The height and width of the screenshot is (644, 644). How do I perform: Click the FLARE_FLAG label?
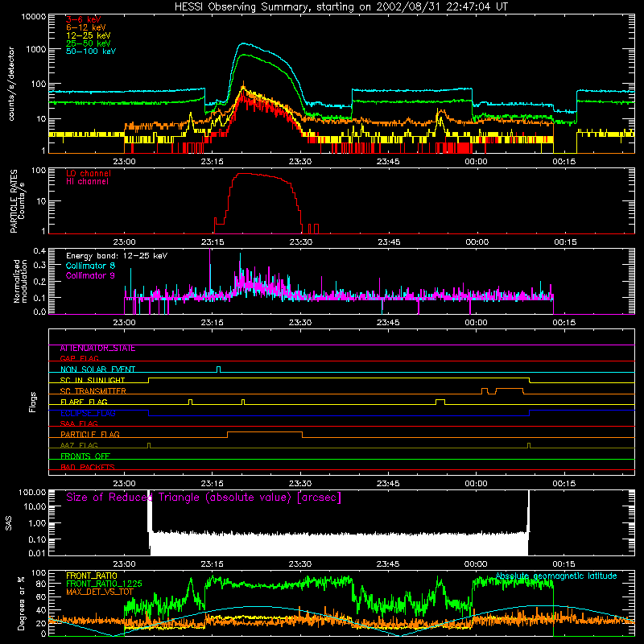coord(84,402)
